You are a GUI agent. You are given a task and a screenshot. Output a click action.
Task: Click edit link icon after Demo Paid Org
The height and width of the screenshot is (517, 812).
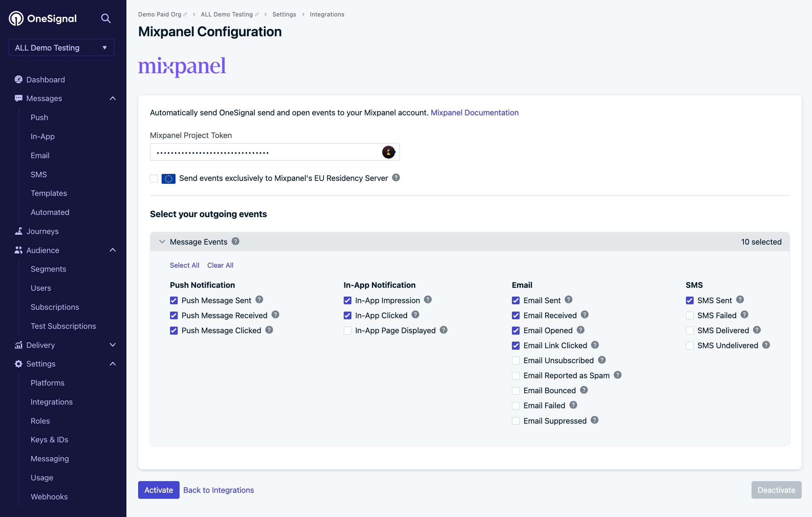(185, 15)
